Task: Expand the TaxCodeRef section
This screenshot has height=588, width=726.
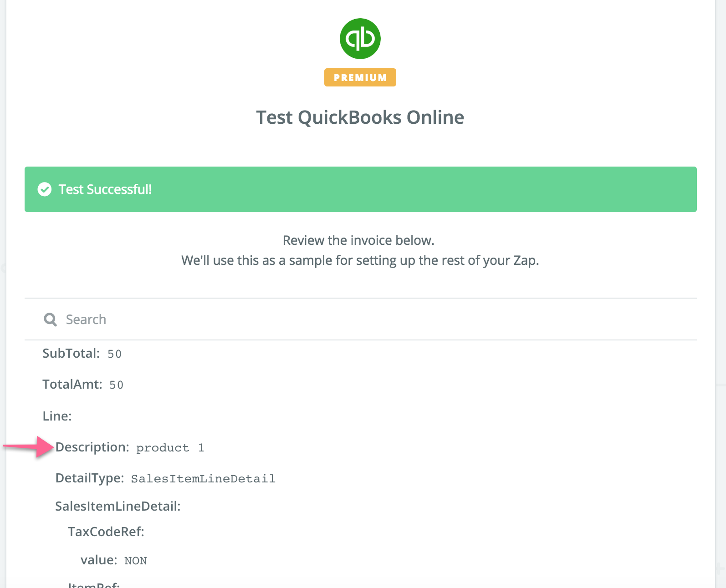Action: (x=106, y=532)
